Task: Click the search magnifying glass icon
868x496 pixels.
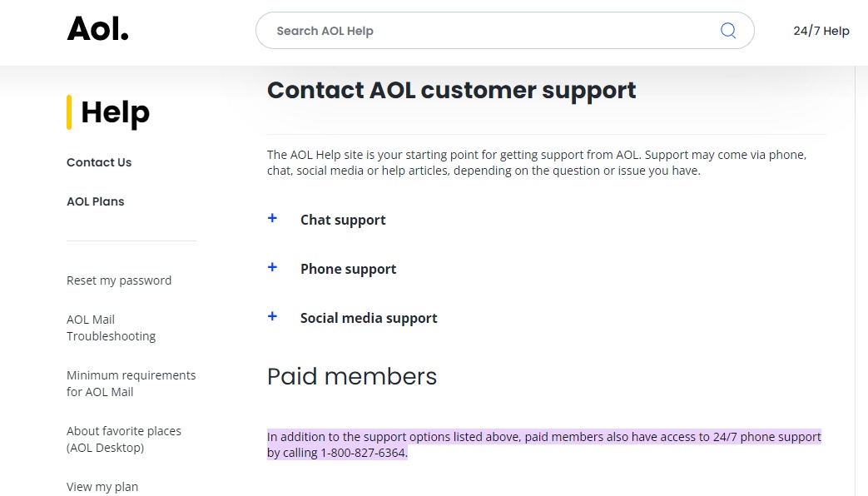Action: pyautogui.click(x=727, y=30)
